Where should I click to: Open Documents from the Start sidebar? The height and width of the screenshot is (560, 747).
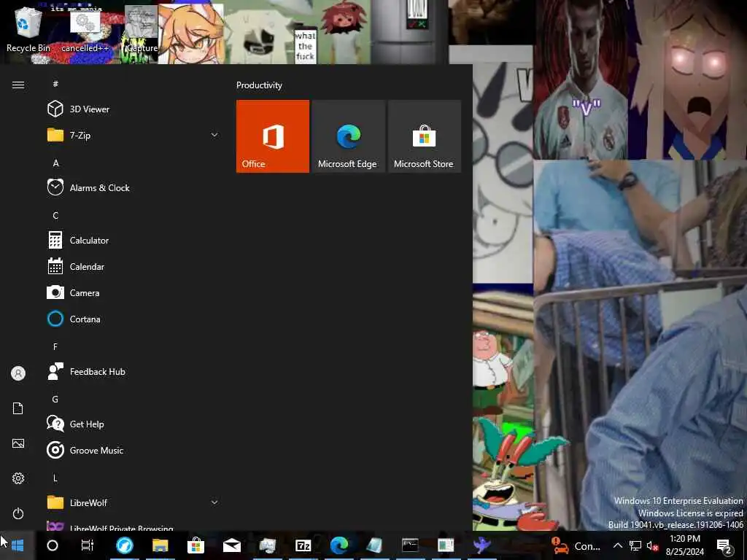pos(18,408)
